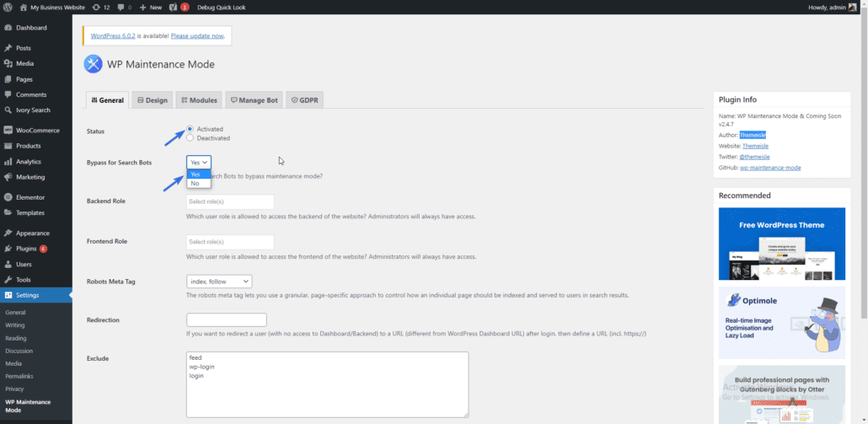Choose Yes in the open dropdown list
This screenshot has width=868, height=424.
199,174
